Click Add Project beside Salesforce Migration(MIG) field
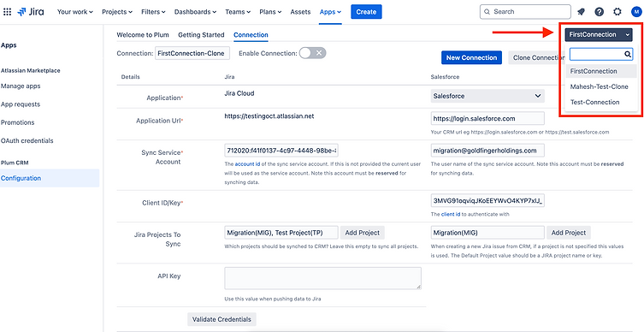The width and height of the screenshot is (644, 332). tap(569, 233)
